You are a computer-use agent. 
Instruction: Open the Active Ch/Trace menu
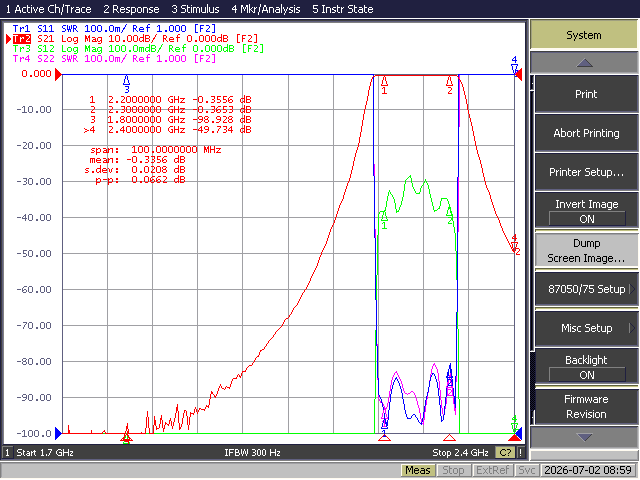[48, 9]
